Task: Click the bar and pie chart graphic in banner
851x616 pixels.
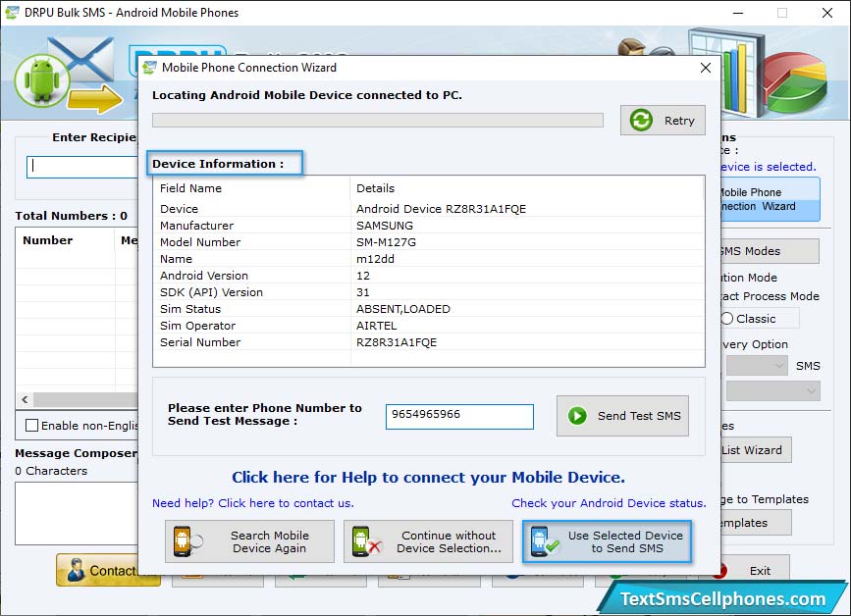Action: 757,73
